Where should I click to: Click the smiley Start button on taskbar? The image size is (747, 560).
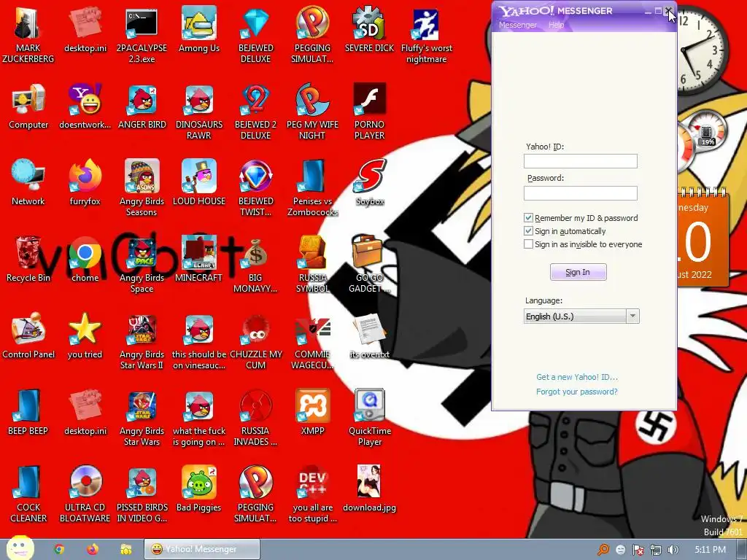point(20,548)
